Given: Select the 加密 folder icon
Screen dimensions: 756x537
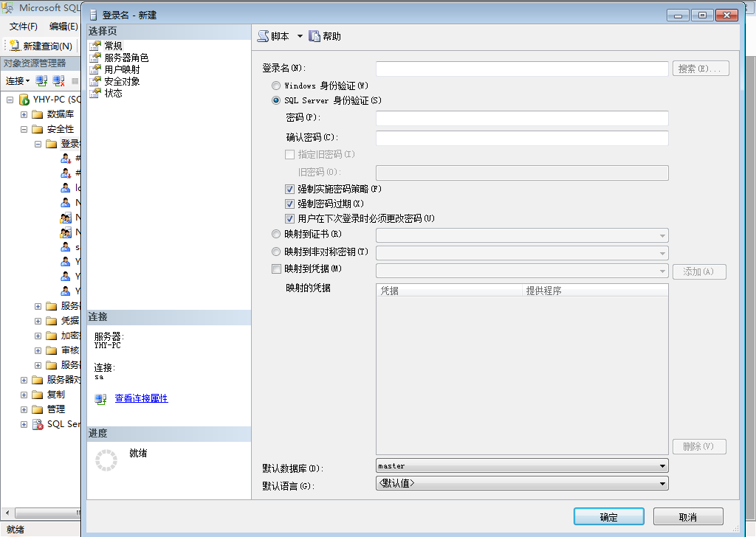Looking at the screenshot, I should 51,336.
